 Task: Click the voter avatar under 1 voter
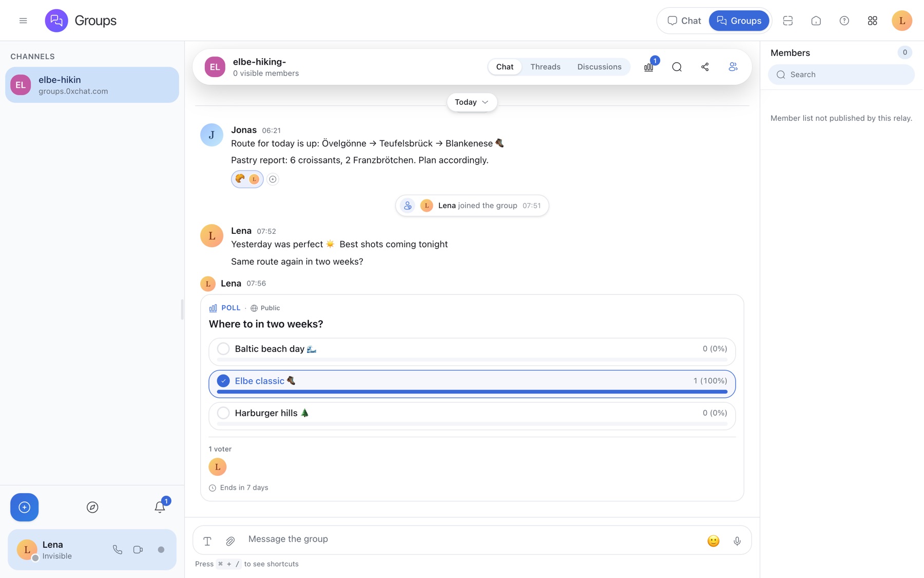coord(218,467)
